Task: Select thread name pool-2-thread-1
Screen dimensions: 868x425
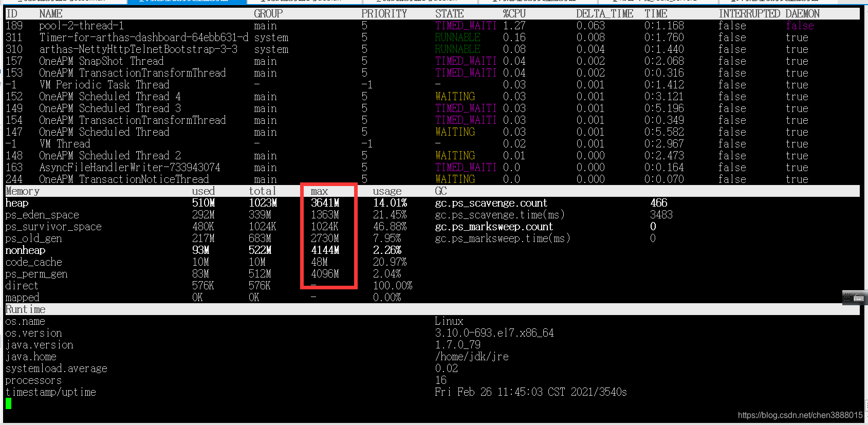Action: coord(81,26)
